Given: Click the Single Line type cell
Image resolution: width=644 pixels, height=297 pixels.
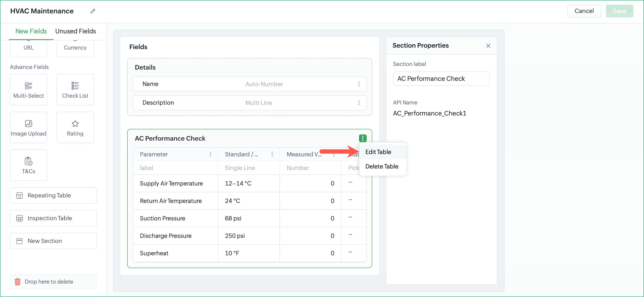Looking at the screenshot, I should [248, 168].
